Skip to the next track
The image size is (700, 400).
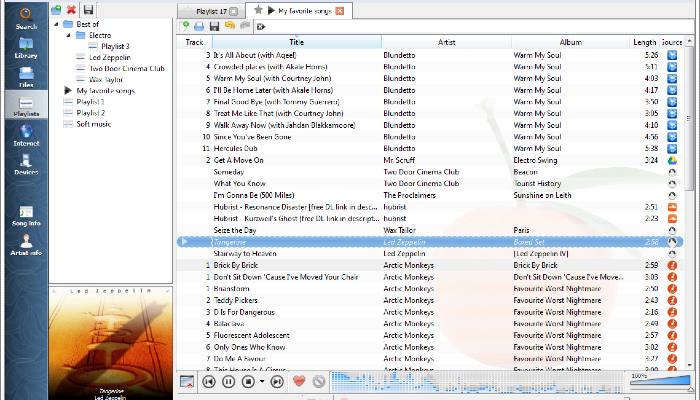277,382
